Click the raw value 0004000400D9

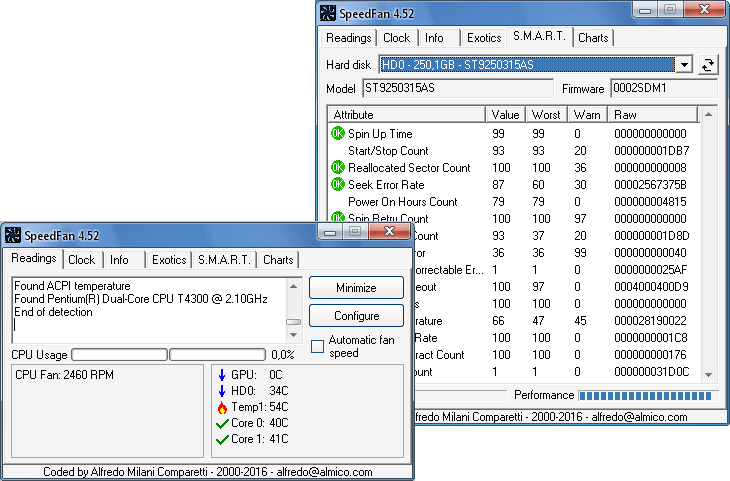click(x=651, y=287)
